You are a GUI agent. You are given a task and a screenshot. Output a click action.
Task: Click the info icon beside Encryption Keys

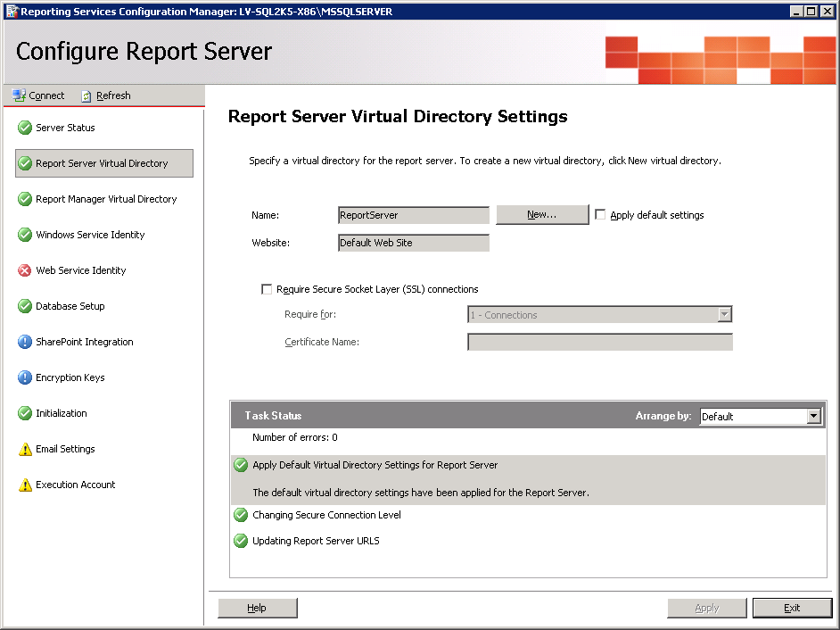pos(25,377)
